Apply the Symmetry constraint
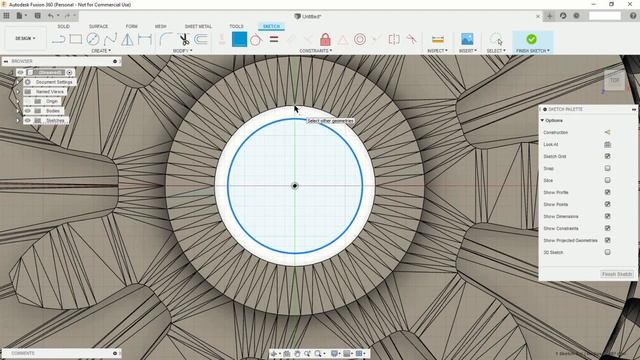Screen dimensions: 640x360 pyautogui.click(x=394, y=39)
